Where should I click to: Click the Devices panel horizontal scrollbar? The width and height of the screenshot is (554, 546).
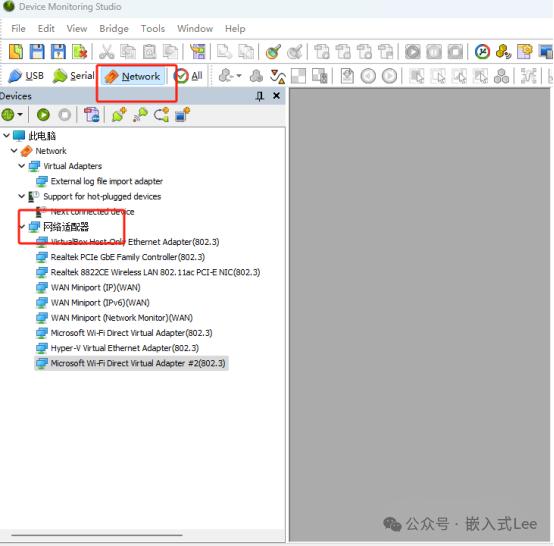click(x=97, y=535)
